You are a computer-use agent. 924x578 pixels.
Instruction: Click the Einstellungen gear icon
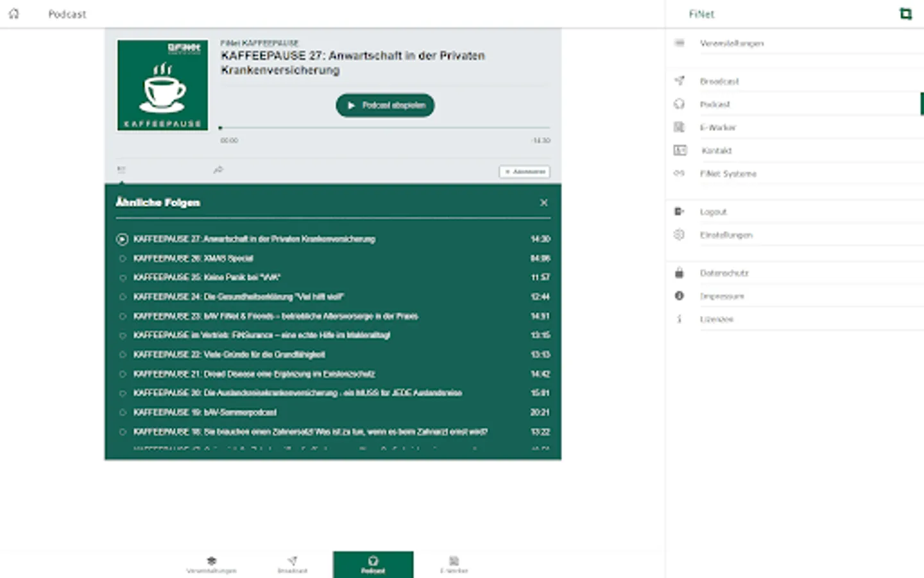[x=680, y=234]
